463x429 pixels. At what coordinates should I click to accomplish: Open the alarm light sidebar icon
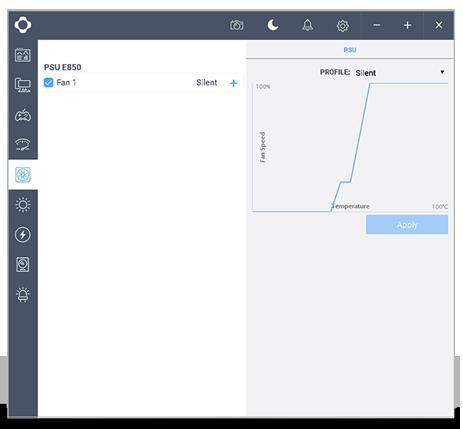pos(23,294)
